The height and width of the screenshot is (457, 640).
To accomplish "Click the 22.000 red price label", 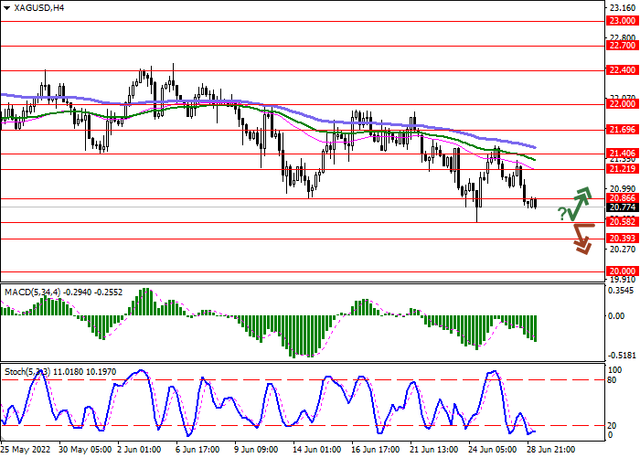I will coord(621,103).
